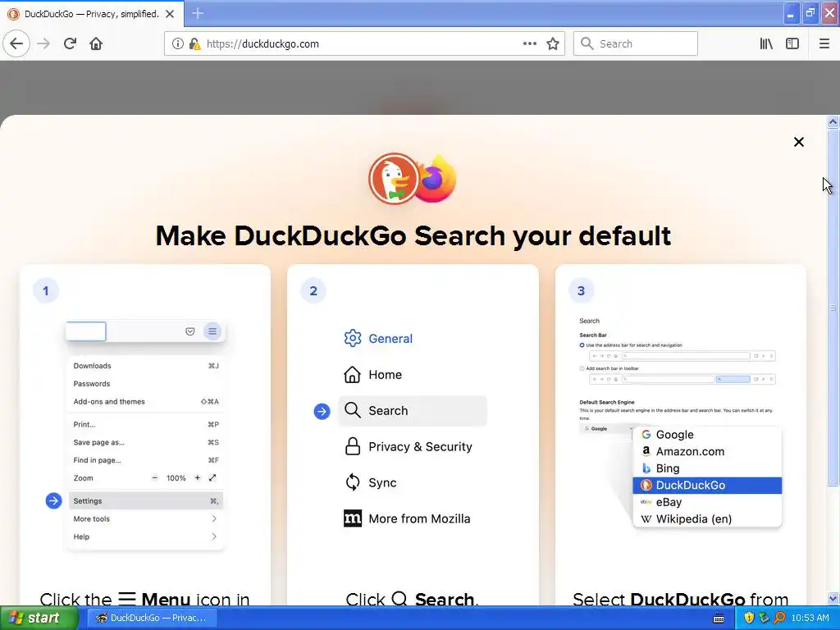
Task: Show sidebars with the sidebar icon
Action: [x=792, y=43]
